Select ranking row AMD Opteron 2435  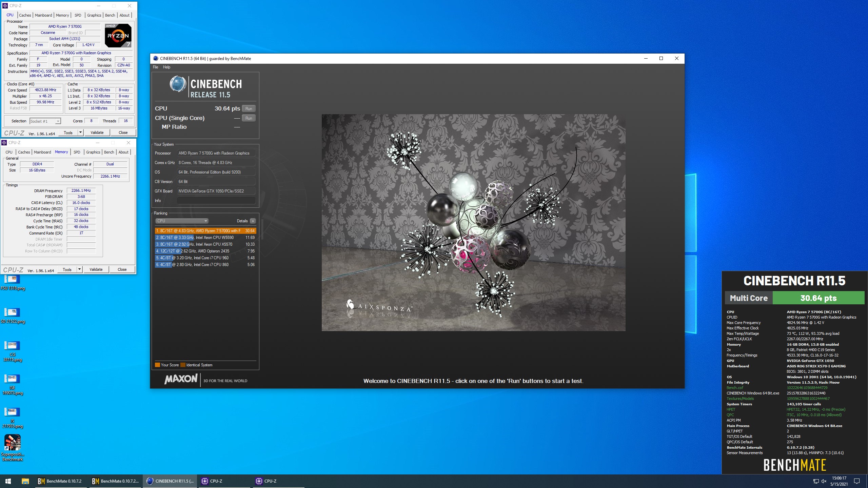pos(205,251)
